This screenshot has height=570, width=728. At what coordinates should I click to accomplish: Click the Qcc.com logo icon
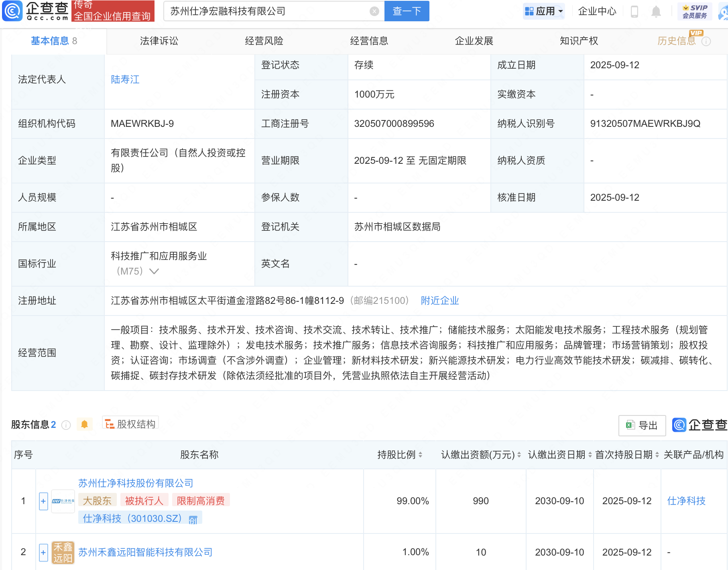pyautogui.click(x=12, y=11)
